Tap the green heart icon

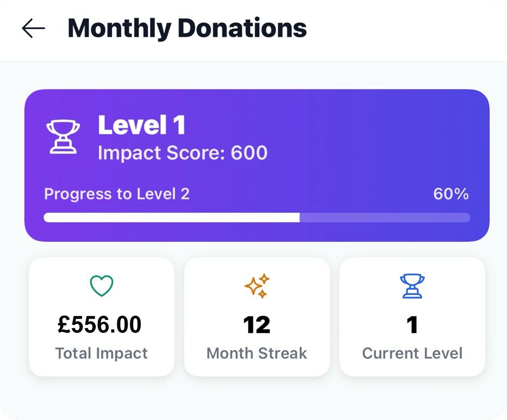click(x=102, y=286)
